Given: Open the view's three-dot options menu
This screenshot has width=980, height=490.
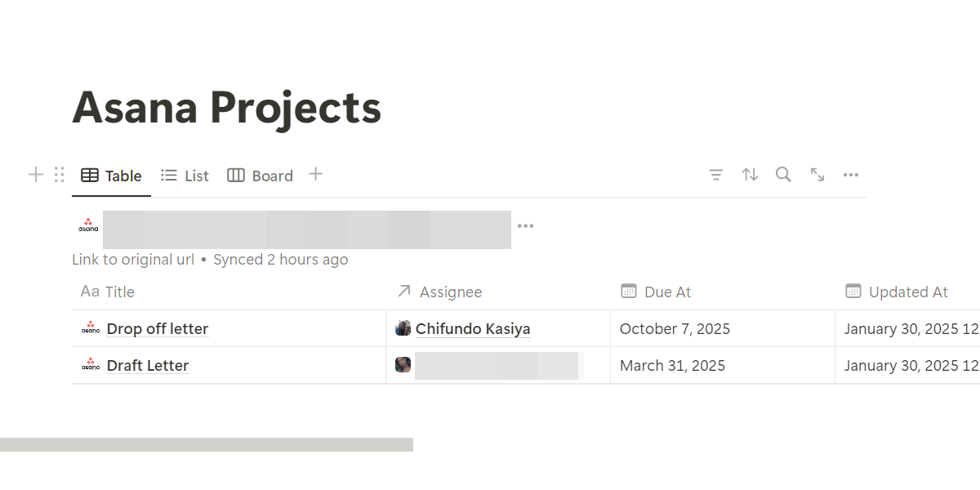Looking at the screenshot, I should [x=850, y=175].
